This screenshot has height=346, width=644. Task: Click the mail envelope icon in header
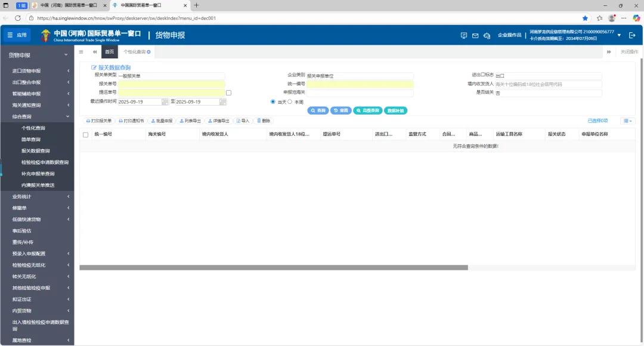(475, 35)
